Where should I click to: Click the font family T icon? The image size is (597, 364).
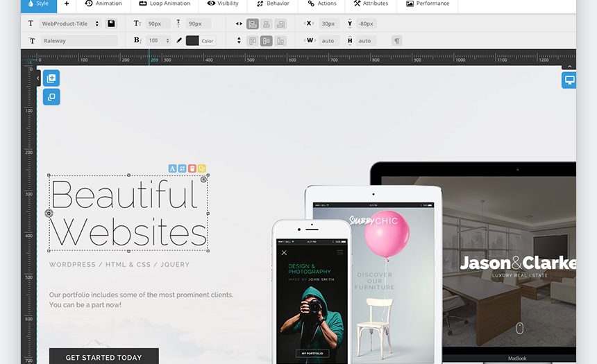pos(32,41)
